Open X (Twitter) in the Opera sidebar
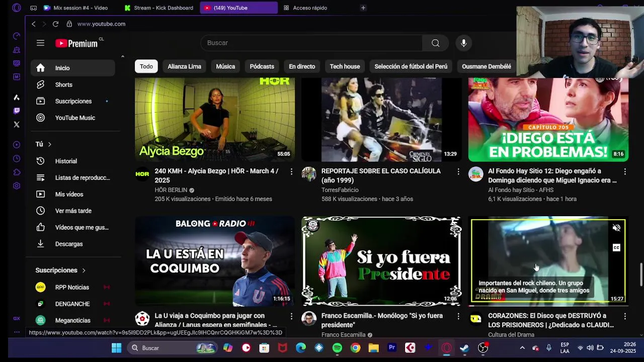 (x=17, y=124)
